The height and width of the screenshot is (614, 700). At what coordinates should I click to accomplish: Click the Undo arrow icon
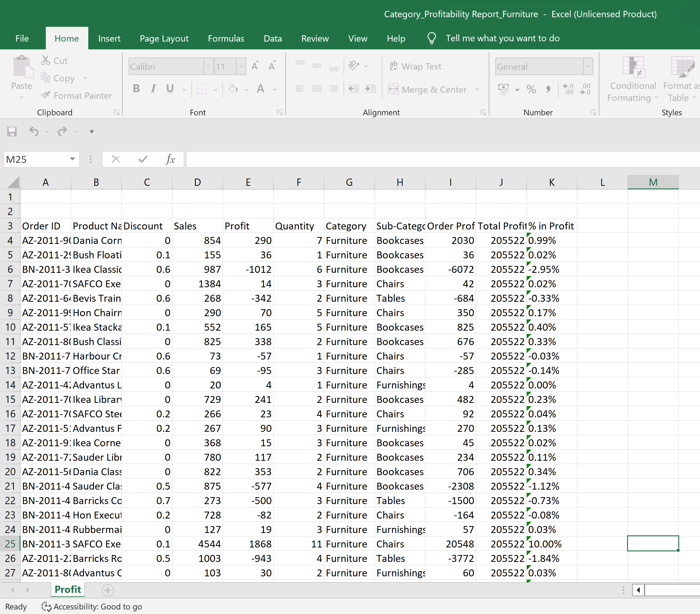tap(33, 131)
